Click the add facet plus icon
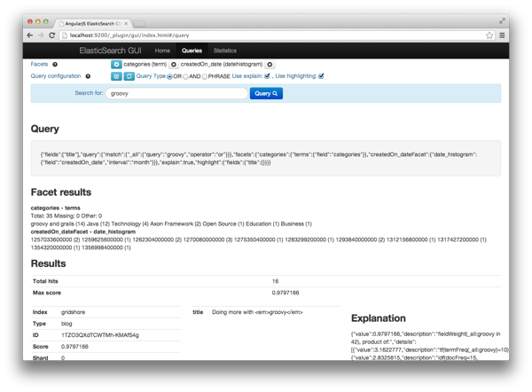This screenshot has height=392, width=532. (116, 64)
